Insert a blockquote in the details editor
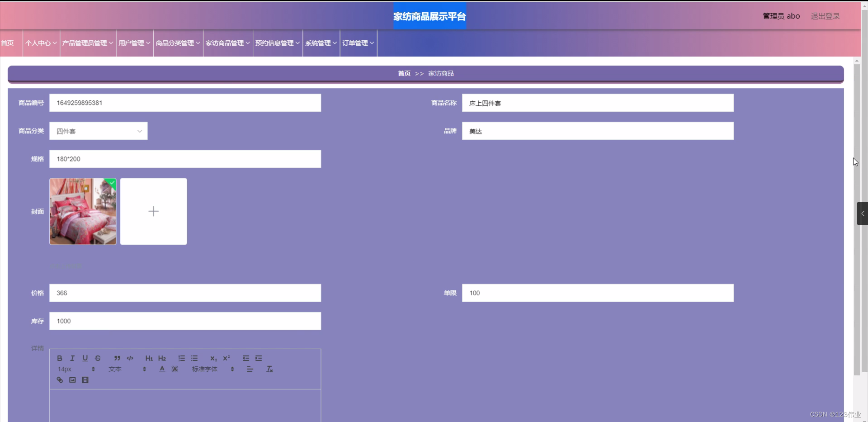Viewport: 868px width, 422px height. (x=117, y=358)
